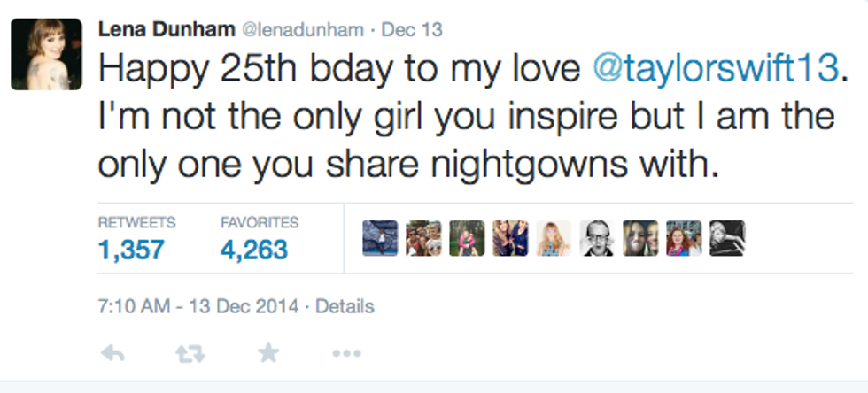Screen dimensions: 868x393
Task: Favorite the tweet with the star icon
Action: [267, 353]
